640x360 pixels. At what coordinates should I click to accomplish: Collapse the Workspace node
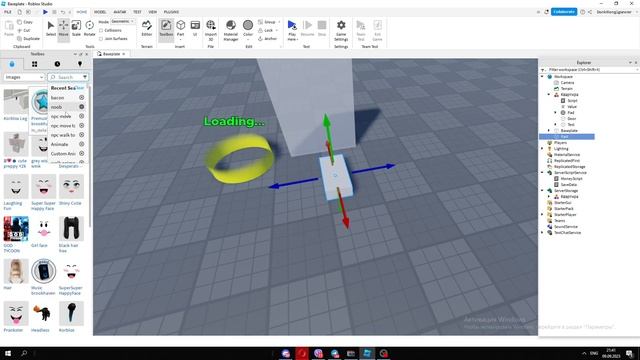coord(542,77)
